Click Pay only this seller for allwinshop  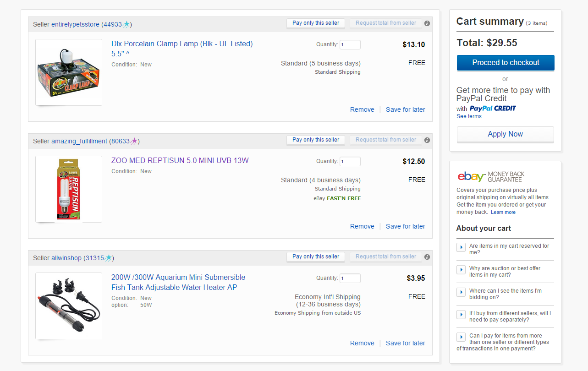[x=316, y=257]
